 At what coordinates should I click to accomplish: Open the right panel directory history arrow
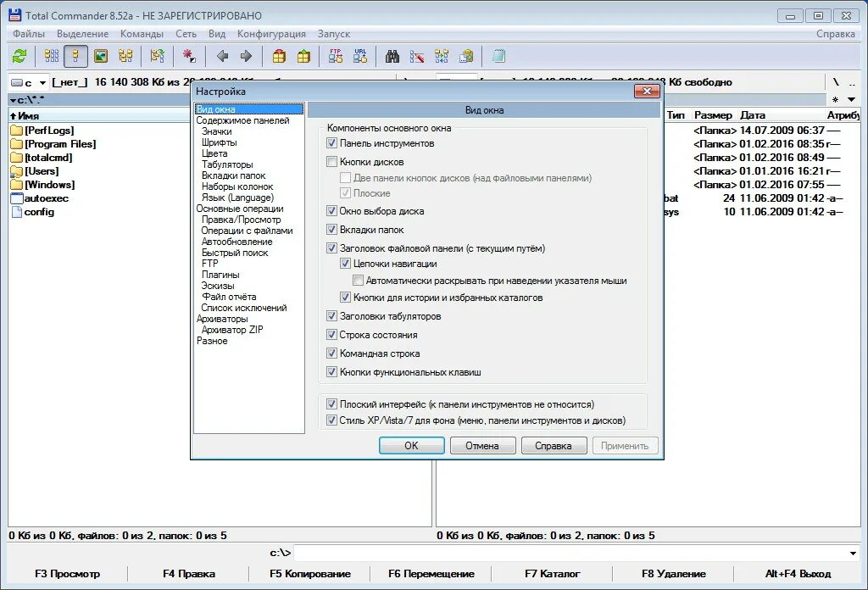click(851, 100)
